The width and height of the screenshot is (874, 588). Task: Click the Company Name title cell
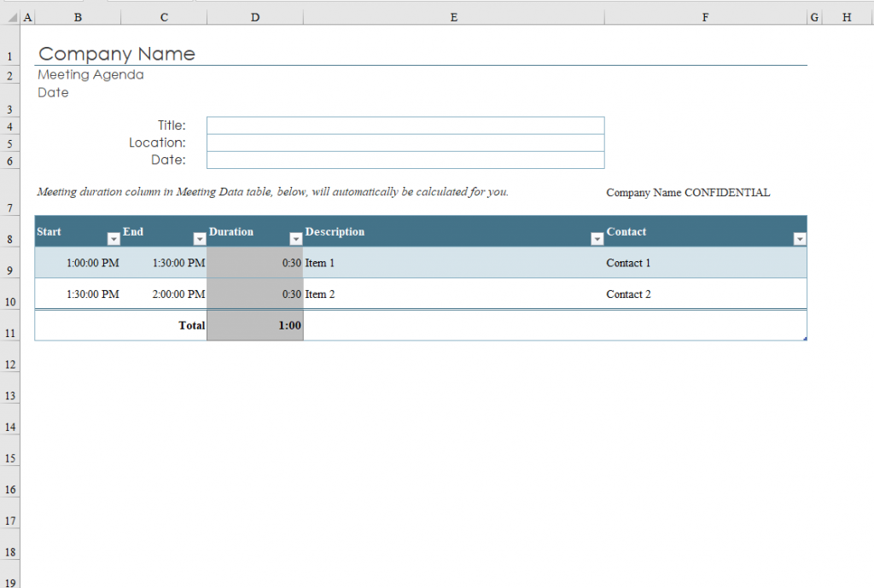(x=116, y=54)
